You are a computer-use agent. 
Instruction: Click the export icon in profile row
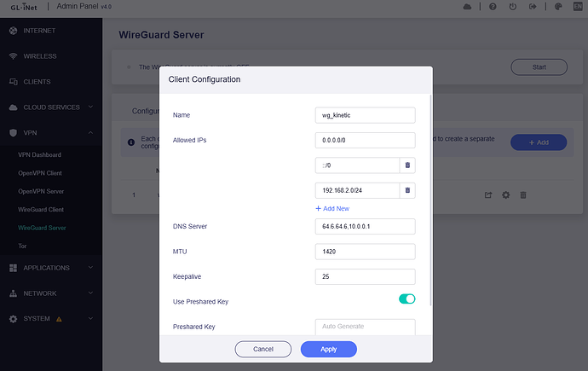click(488, 195)
